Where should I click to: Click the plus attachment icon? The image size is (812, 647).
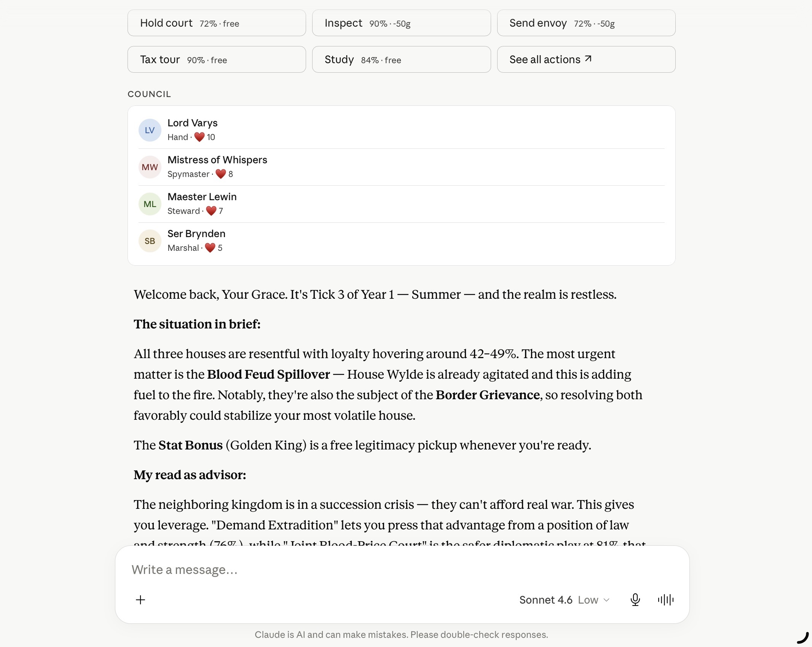(x=140, y=600)
